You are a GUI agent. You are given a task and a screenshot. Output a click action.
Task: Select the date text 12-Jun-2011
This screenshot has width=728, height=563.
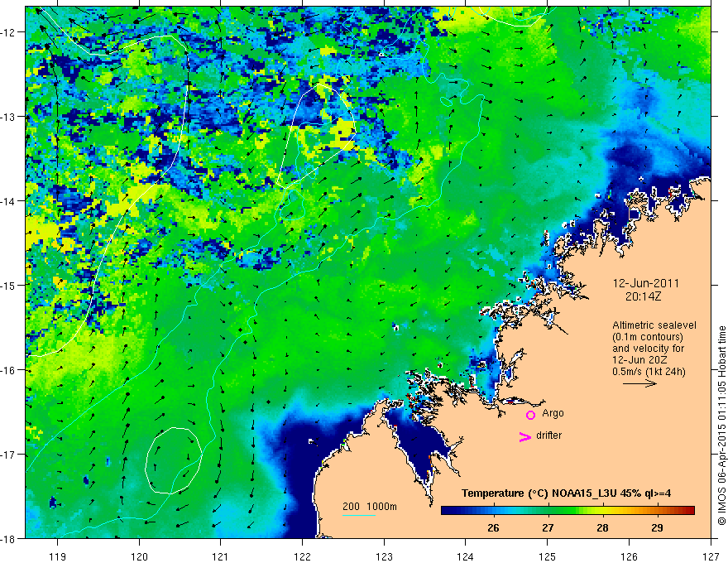click(646, 283)
